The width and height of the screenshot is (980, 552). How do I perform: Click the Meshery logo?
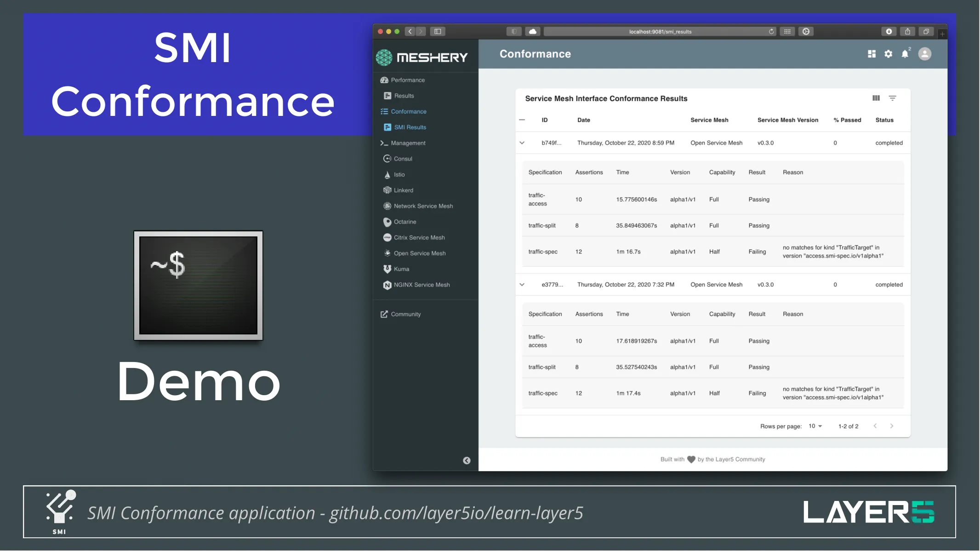point(422,57)
